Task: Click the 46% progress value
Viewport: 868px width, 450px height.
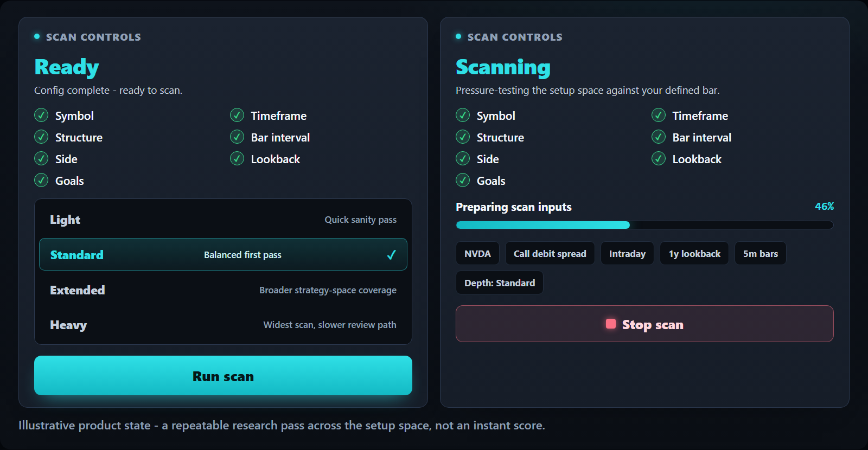Action: tap(824, 207)
